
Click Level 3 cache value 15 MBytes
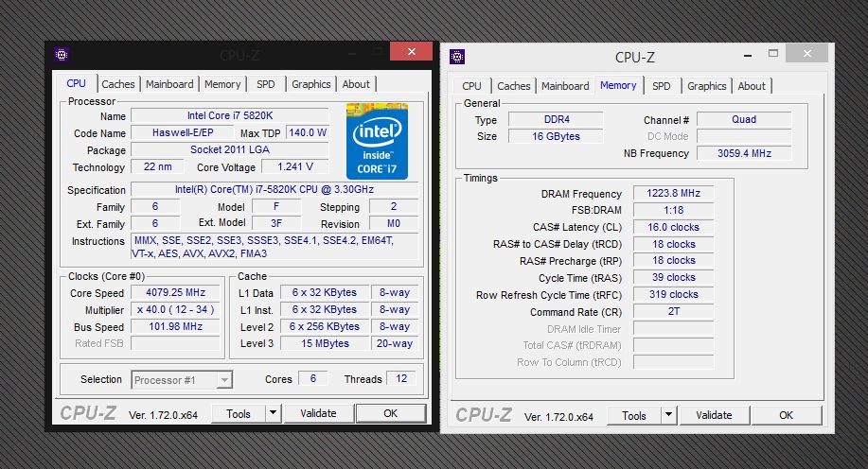(325, 343)
